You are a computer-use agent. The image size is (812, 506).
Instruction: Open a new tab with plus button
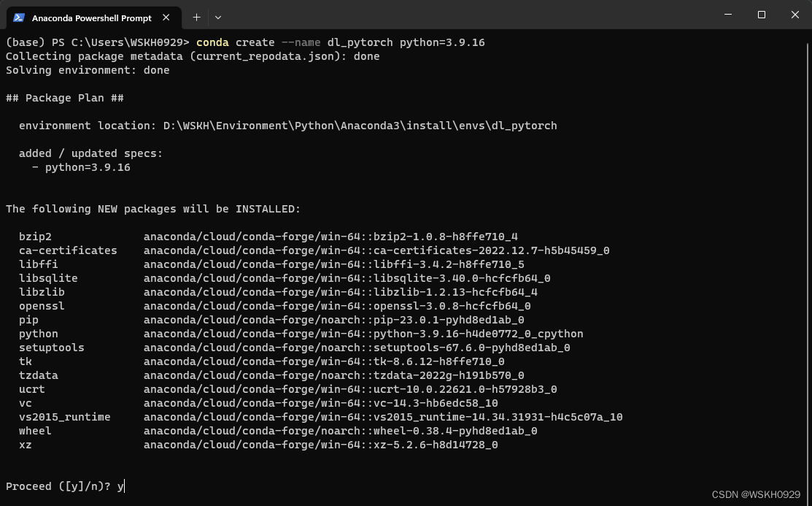196,18
